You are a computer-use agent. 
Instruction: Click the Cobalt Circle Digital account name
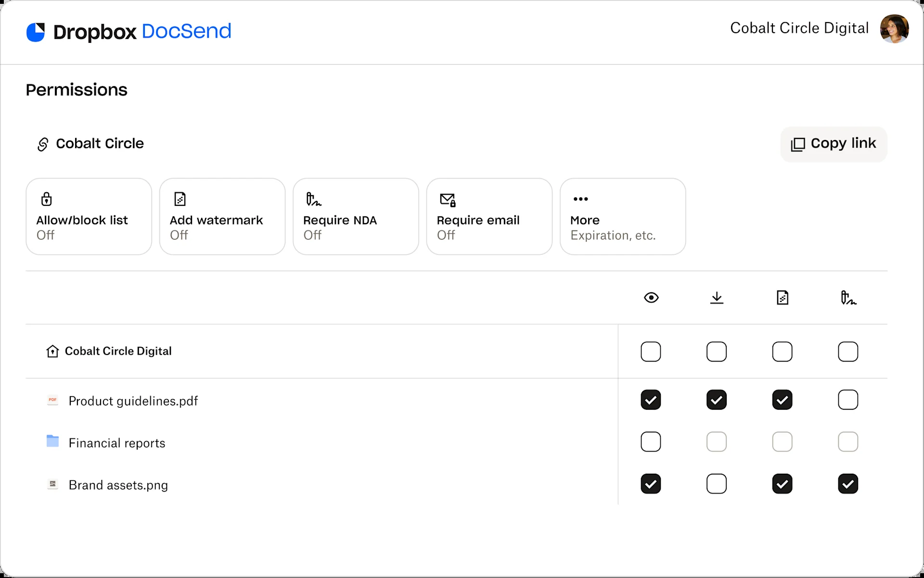tap(799, 28)
